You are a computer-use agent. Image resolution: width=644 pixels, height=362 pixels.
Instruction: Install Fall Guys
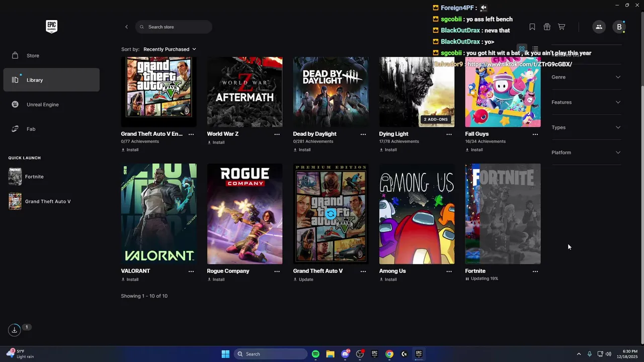point(474,150)
